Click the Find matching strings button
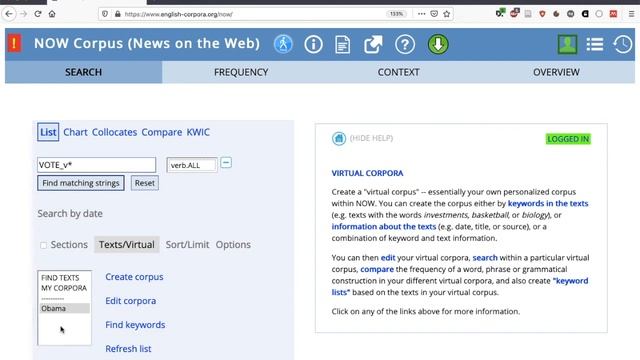 [81, 183]
